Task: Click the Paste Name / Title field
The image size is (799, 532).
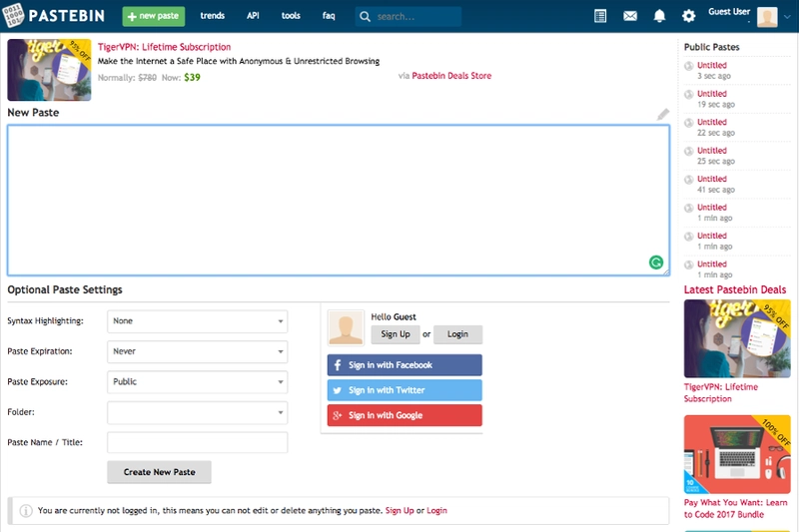Action: tap(197, 442)
